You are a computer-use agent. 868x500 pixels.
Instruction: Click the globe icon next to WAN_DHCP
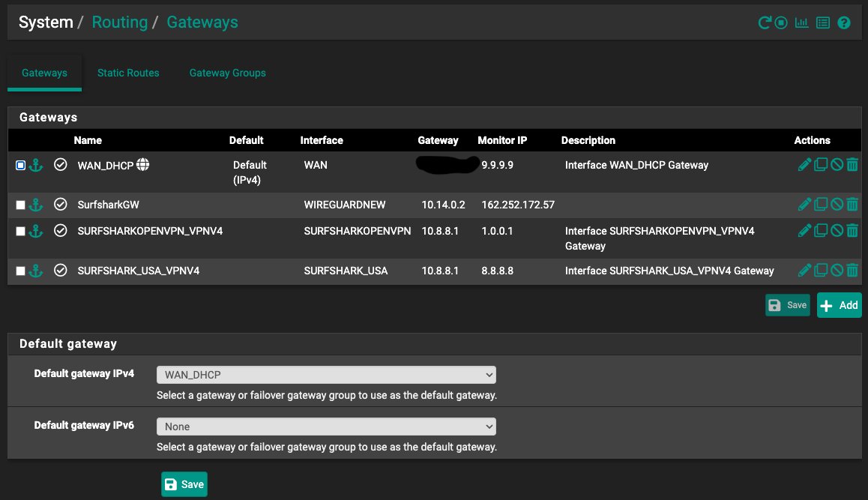pyautogui.click(x=143, y=164)
